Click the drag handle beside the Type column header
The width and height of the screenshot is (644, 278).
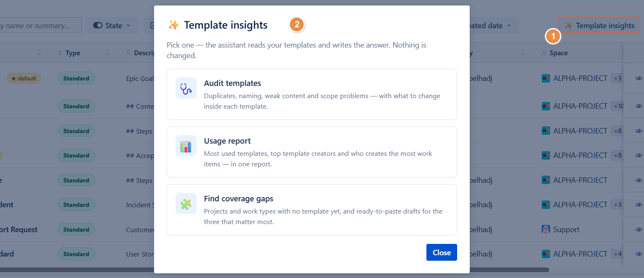click(61, 53)
